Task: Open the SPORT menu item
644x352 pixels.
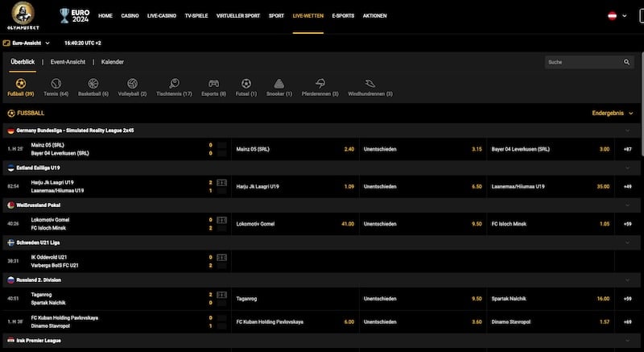Action: (x=276, y=15)
